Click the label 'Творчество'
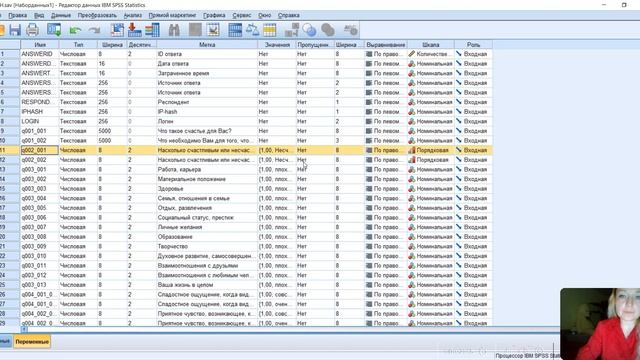The height and width of the screenshot is (360, 640). [x=173, y=247]
